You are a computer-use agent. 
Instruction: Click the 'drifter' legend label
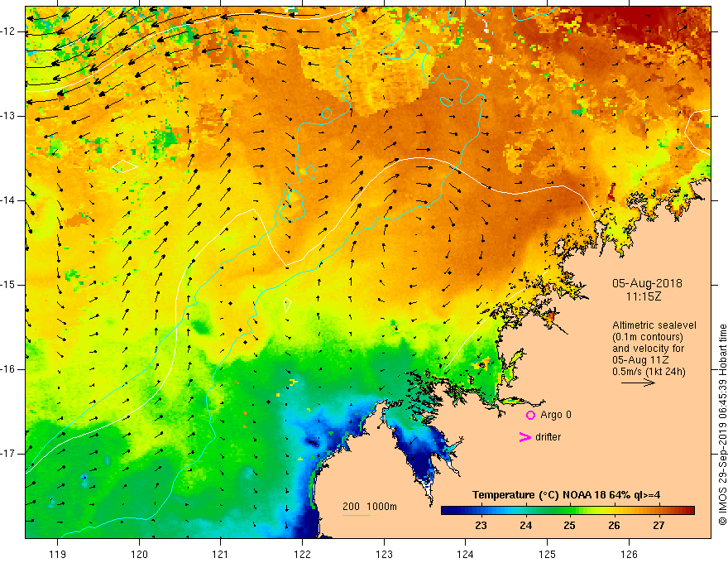coord(548,437)
